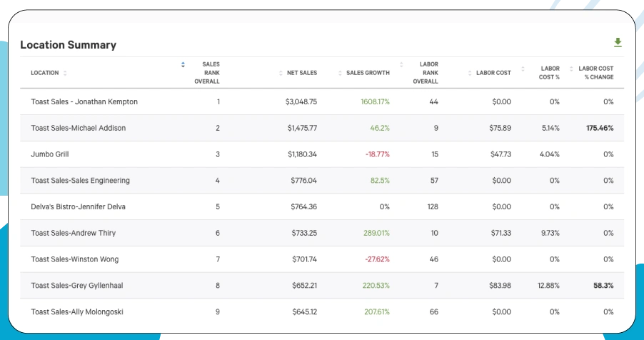Viewport: 644px width, 340px height.
Task: Select Toast Sales-Michael Addison row
Action: 78,128
